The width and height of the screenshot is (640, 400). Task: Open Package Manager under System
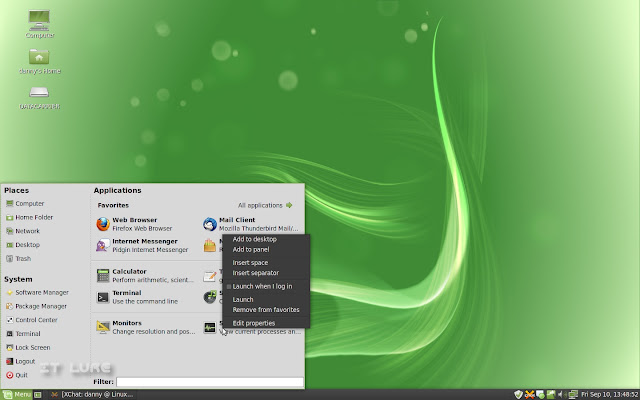pos(37,307)
